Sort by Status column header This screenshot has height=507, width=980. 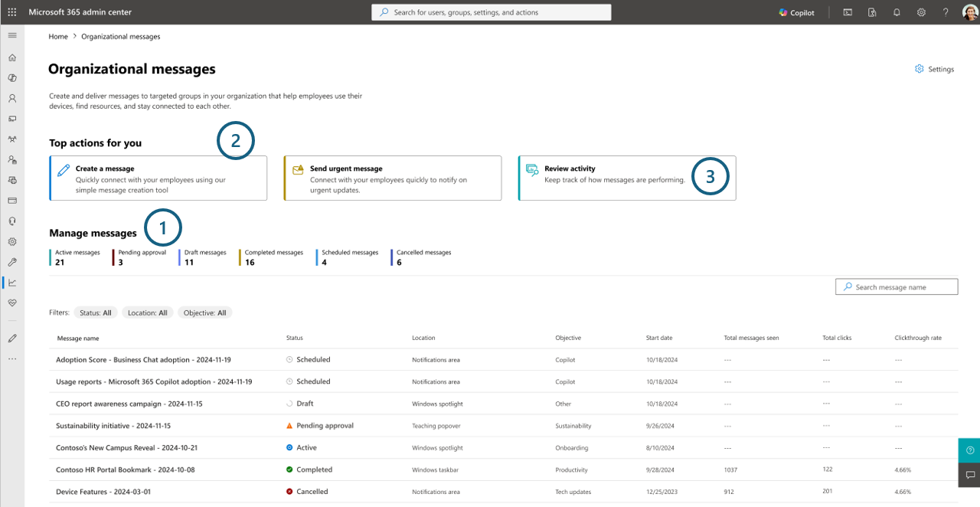click(295, 338)
